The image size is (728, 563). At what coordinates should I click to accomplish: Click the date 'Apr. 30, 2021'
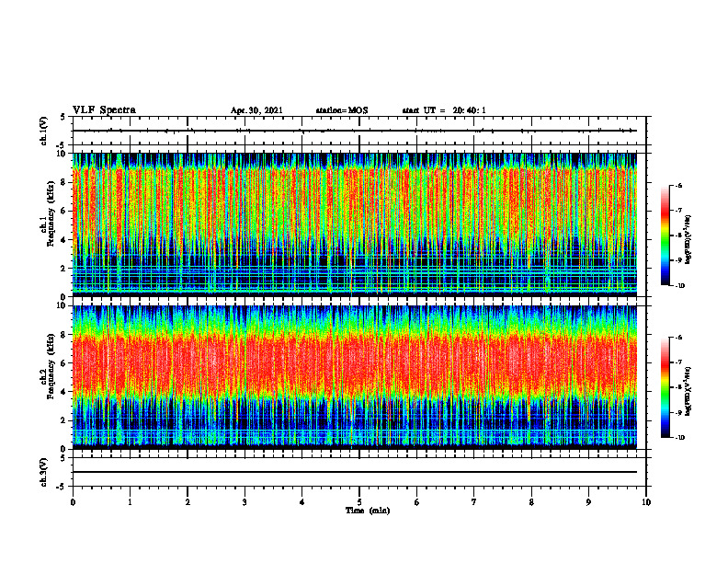[256, 110]
